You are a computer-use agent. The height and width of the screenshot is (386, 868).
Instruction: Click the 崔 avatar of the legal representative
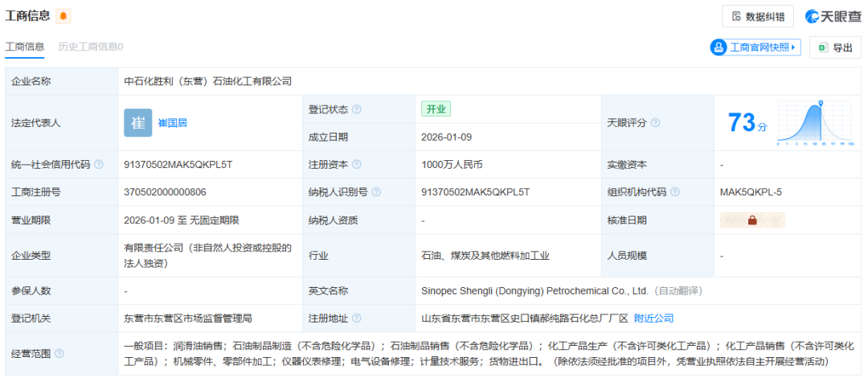coord(138,123)
